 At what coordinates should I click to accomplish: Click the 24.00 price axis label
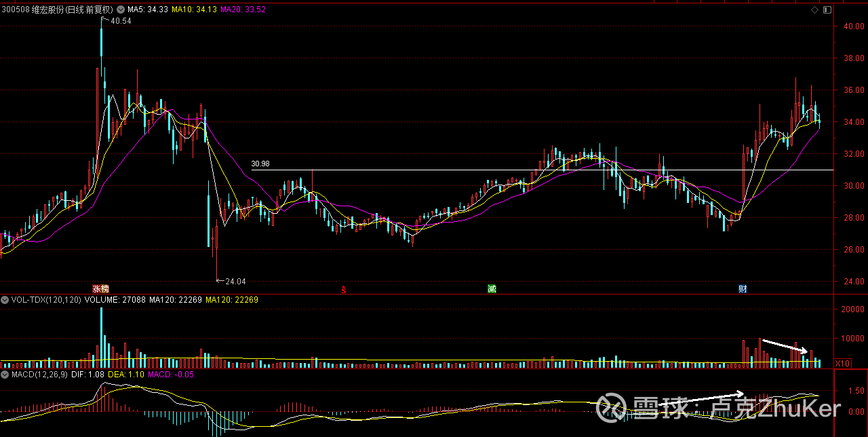(x=853, y=282)
